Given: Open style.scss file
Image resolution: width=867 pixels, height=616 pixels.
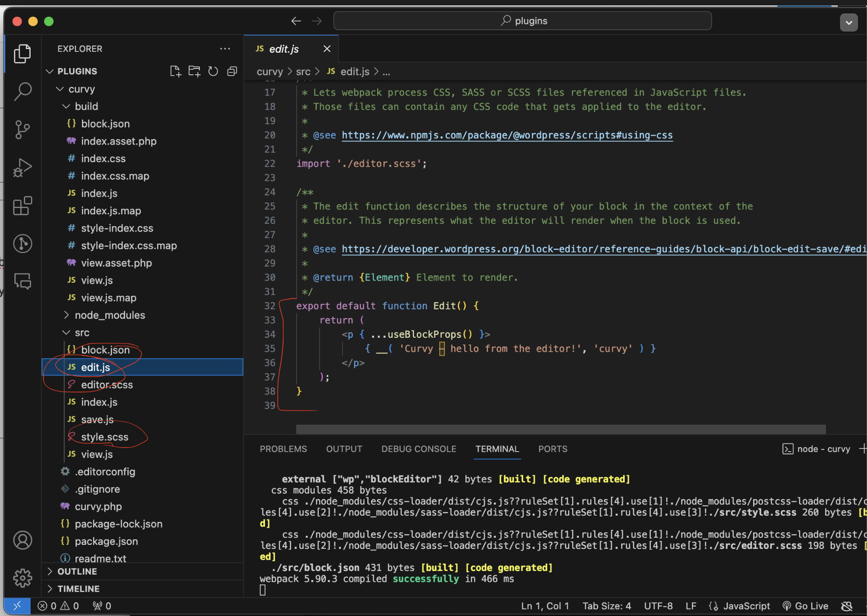Looking at the screenshot, I should [x=142, y=437].
